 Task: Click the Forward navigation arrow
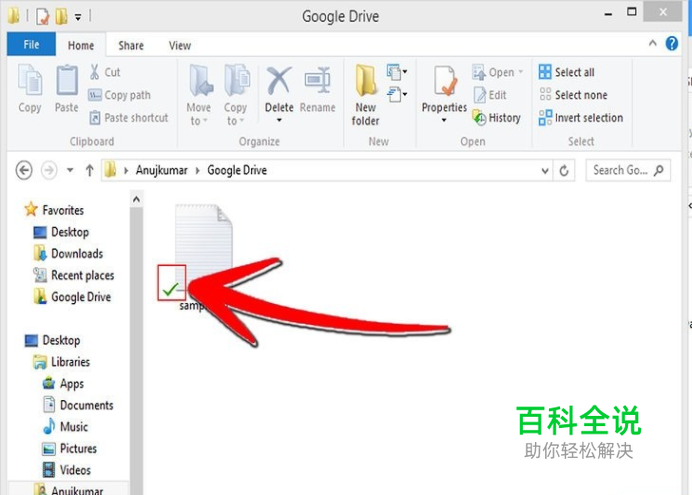click(x=49, y=170)
